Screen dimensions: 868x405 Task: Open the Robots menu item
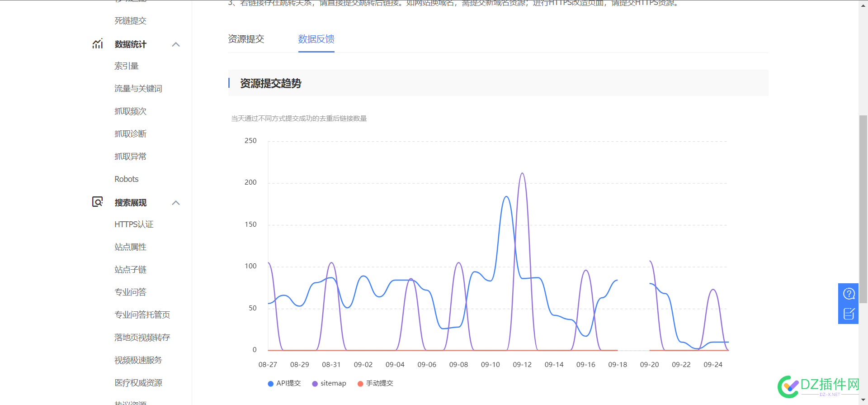pyautogui.click(x=127, y=179)
